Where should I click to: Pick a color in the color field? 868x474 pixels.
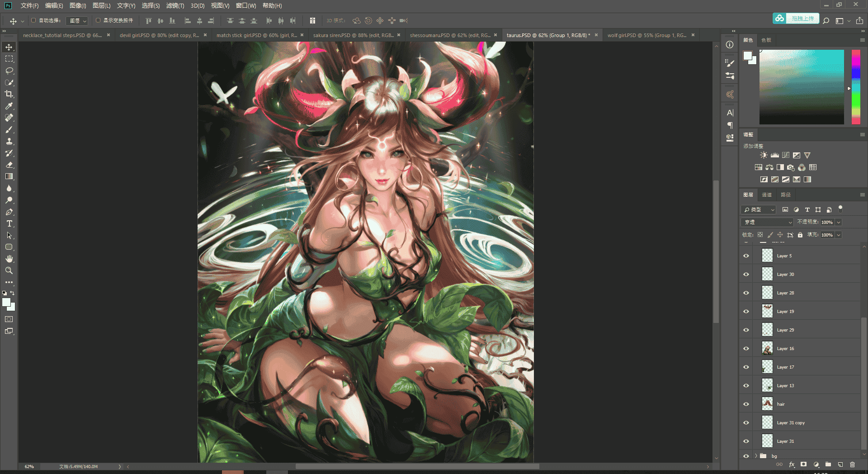coord(802,87)
